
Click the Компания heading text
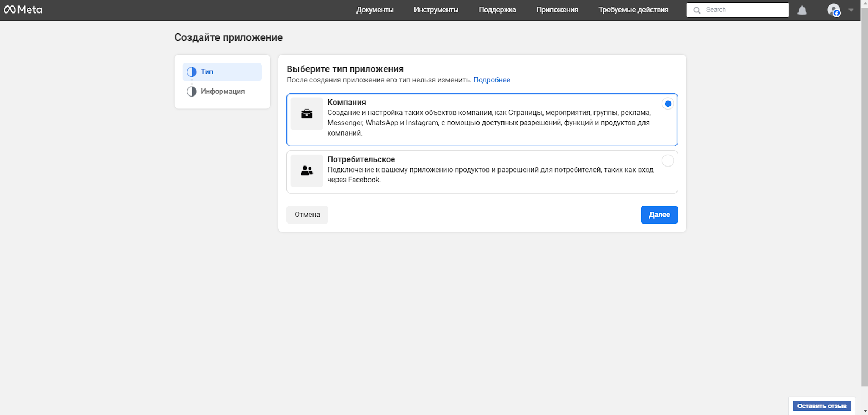[x=347, y=102]
